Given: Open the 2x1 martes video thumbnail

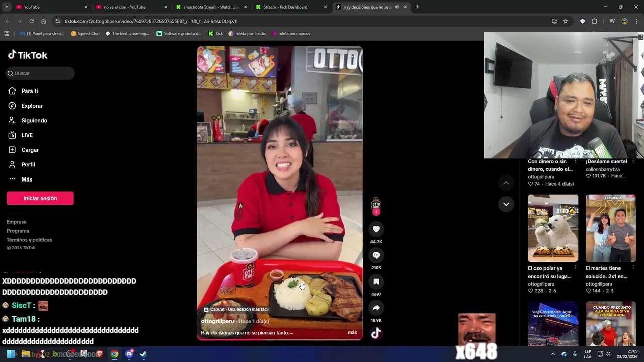Looking at the screenshot, I should pyautogui.click(x=610, y=228).
